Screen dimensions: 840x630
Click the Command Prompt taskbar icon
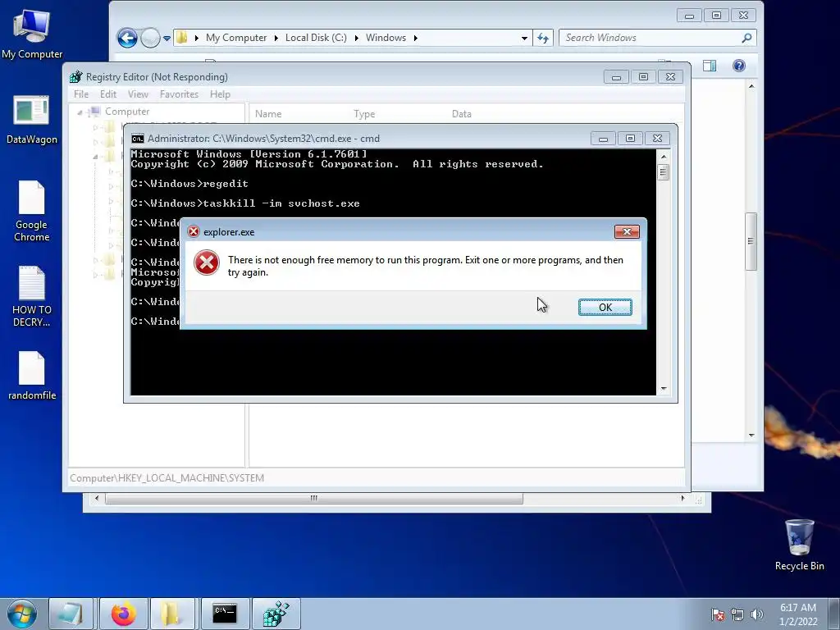(x=225, y=614)
